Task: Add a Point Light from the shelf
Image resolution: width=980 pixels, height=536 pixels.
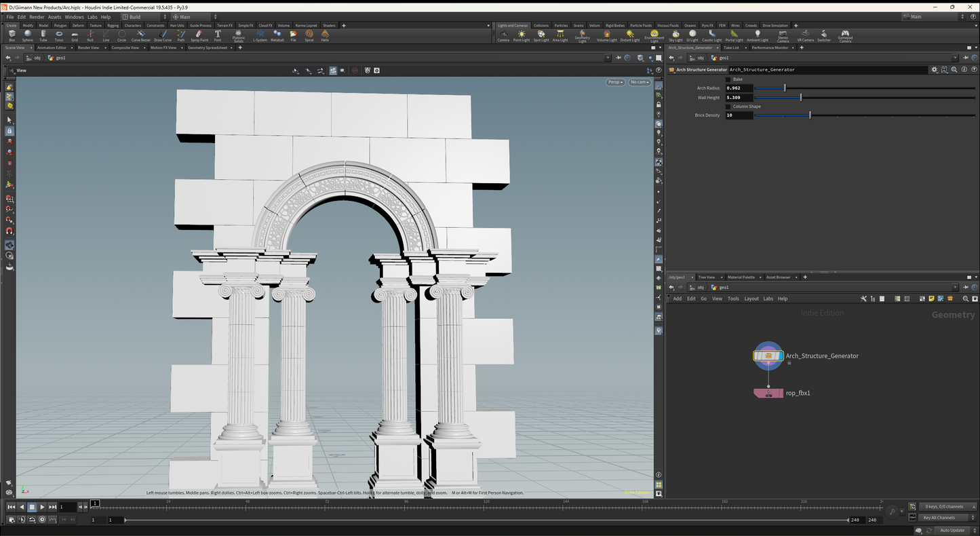Action: (x=522, y=35)
